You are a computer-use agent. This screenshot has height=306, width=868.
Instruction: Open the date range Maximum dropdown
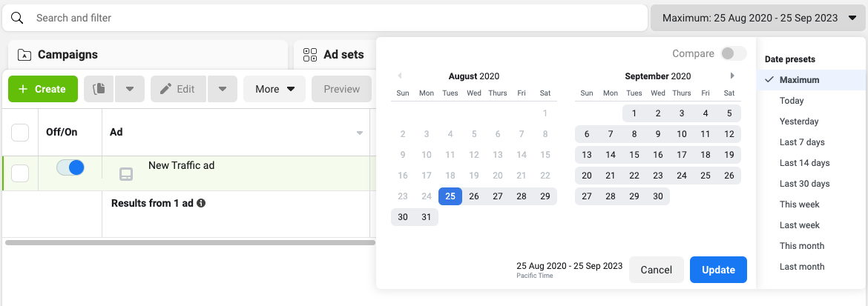[758, 18]
